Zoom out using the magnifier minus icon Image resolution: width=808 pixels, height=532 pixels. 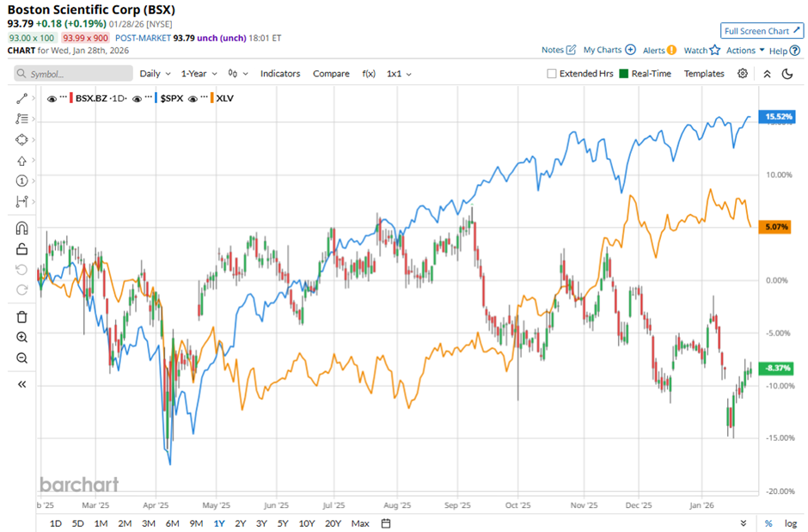pos(21,358)
